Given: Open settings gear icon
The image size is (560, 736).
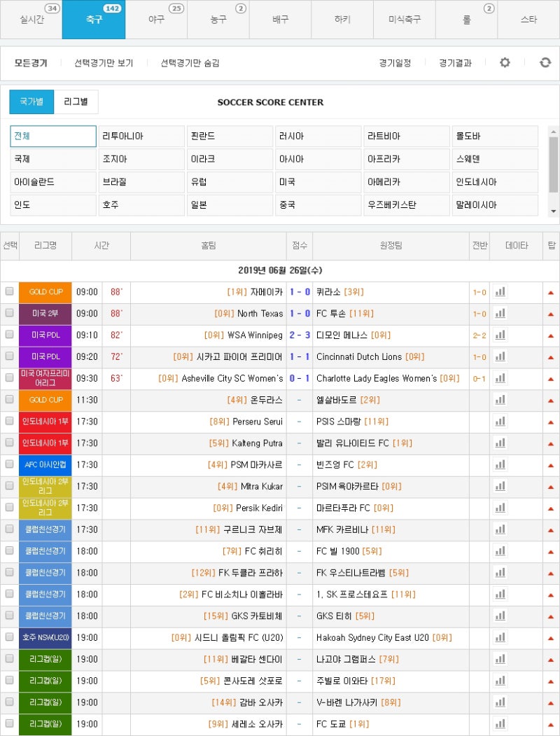Looking at the screenshot, I should 505,62.
